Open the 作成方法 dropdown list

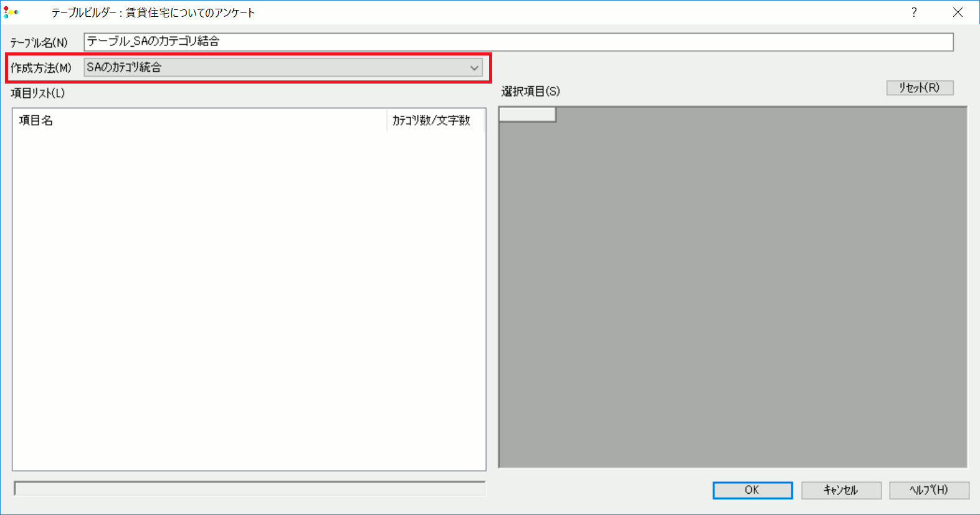coord(283,67)
